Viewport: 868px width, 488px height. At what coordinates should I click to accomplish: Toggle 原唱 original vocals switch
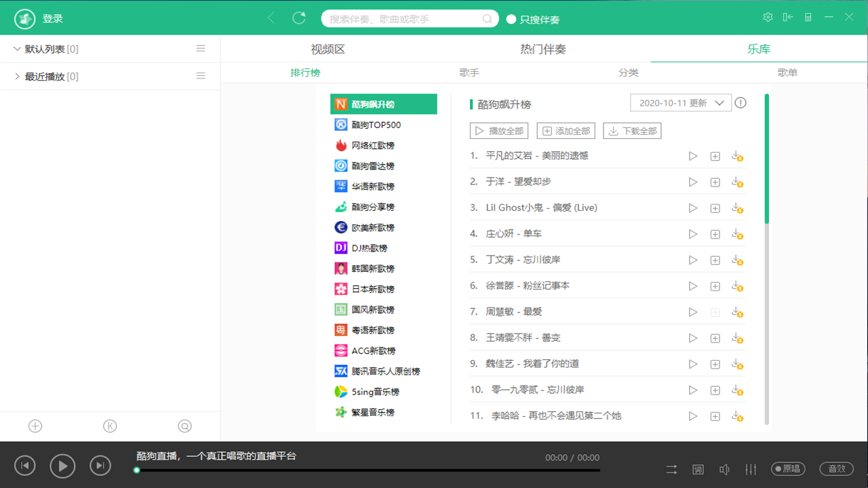tap(787, 468)
